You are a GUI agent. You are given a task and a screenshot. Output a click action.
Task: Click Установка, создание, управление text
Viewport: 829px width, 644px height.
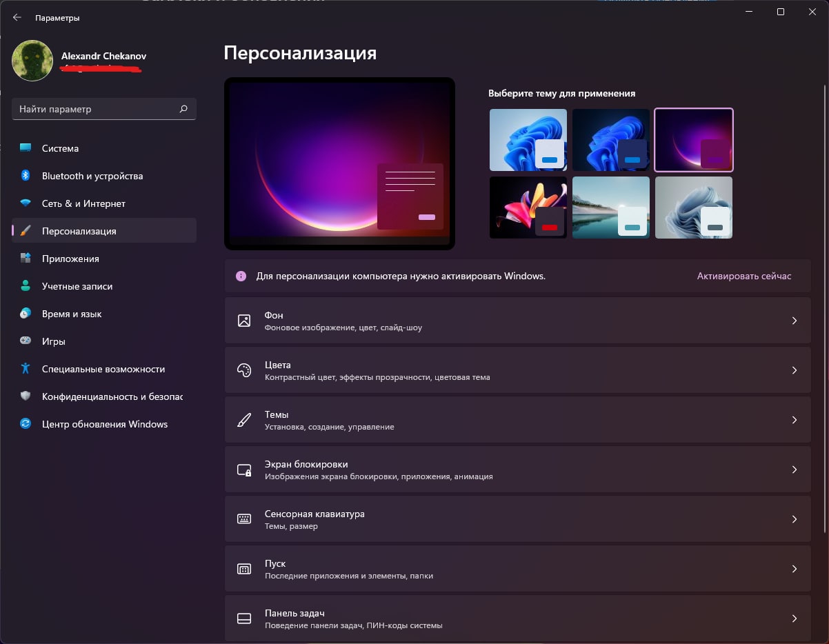(330, 427)
